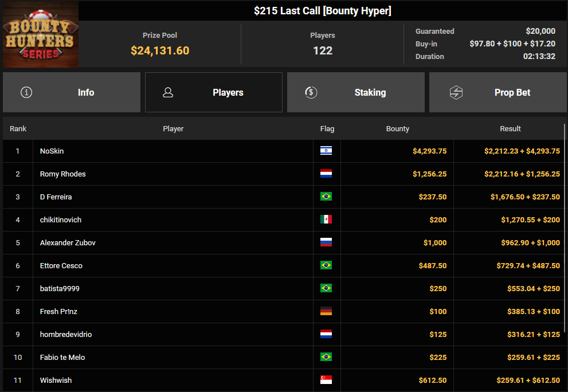Click the Staking dollar icon
The height and width of the screenshot is (392, 568).
tap(311, 92)
